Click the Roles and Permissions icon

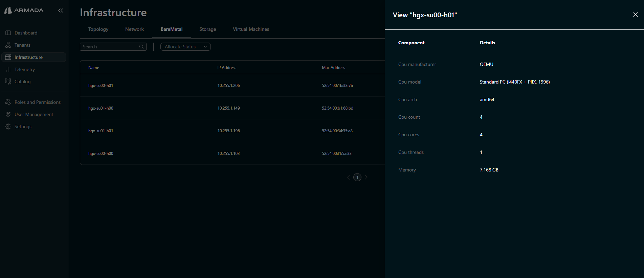coord(8,102)
